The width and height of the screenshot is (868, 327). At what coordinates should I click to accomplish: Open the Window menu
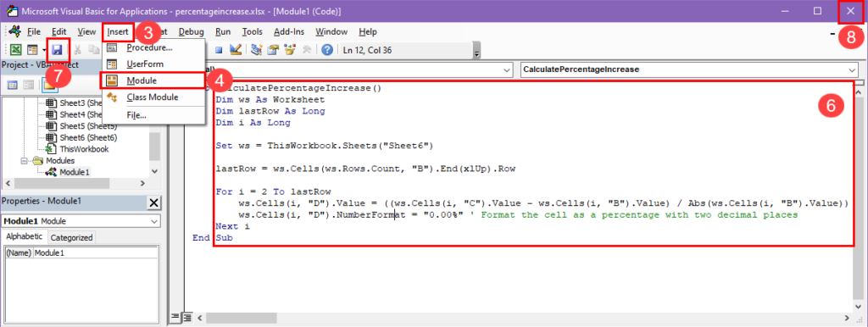click(331, 31)
